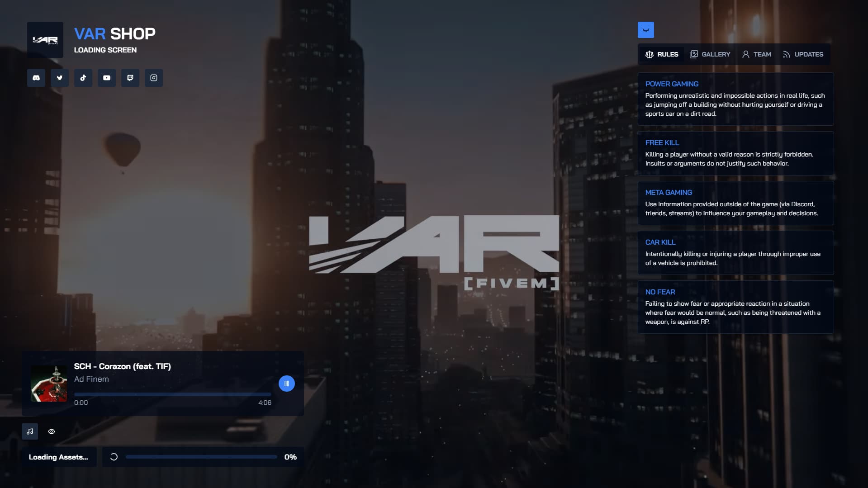
Task: Open the Discord server icon
Action: click(36, 78)
